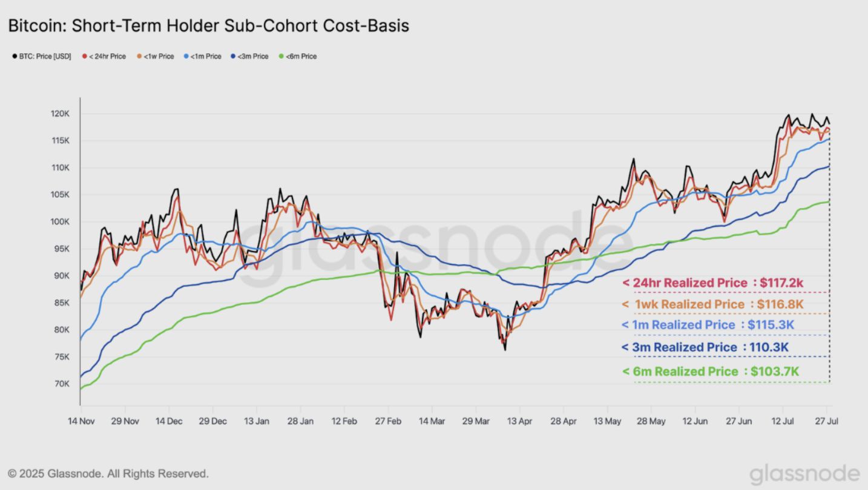Viewport: 868px width, 490px height.
Task: Toggle the < 24hr Price legend series
Action: (x=104, y=56)
